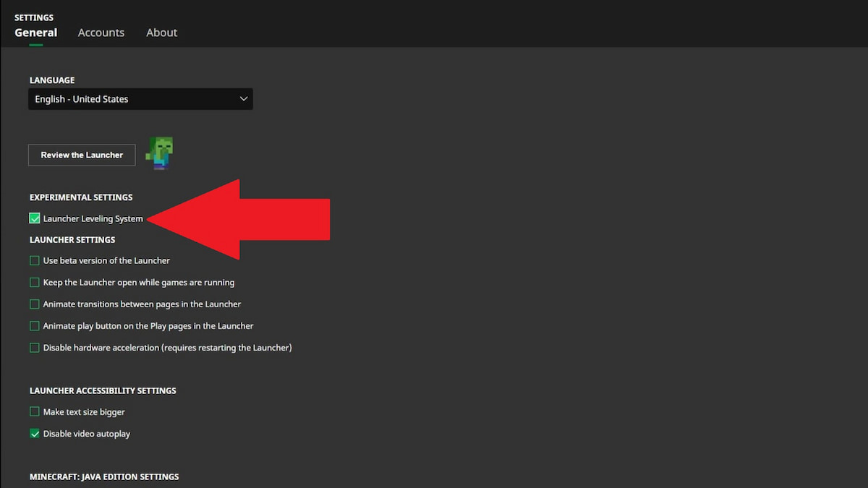This screenshot has height=488, width=868.
Task: Check Animate play button on Play pages
Action: (x=34, y=325)
